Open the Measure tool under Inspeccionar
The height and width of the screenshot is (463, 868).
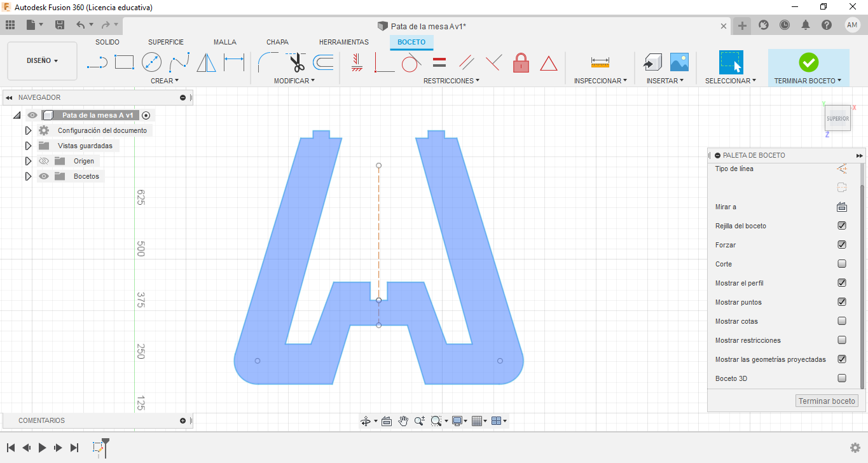600,62
